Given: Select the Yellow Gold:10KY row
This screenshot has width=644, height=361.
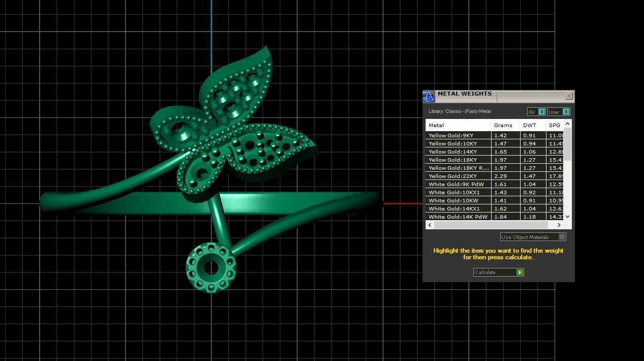Looking at the screenshot, I should click(495, 143).
